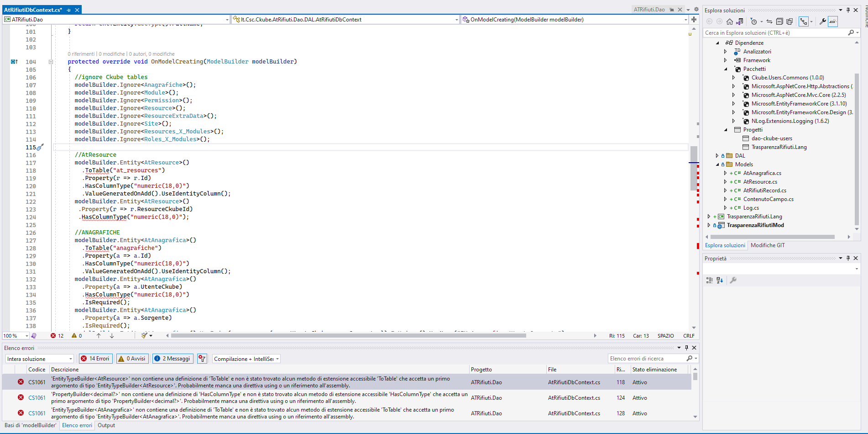The height and width of the screenshot is (434, 868).
Task: Click the Descrizione column header
Action: [x=65, y=370]
